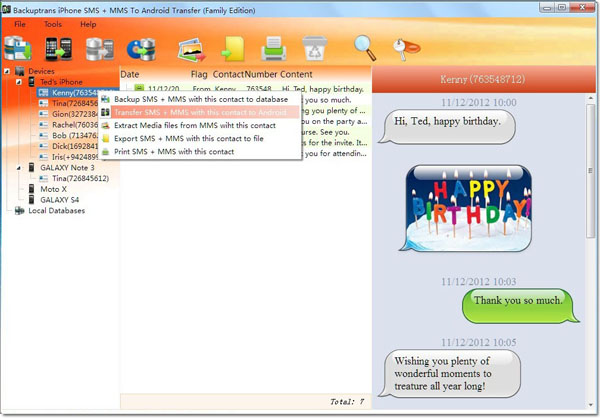Click the 'Thank you so much.' green bubble
The image size is (600, 418).
(x=519, y=306)
